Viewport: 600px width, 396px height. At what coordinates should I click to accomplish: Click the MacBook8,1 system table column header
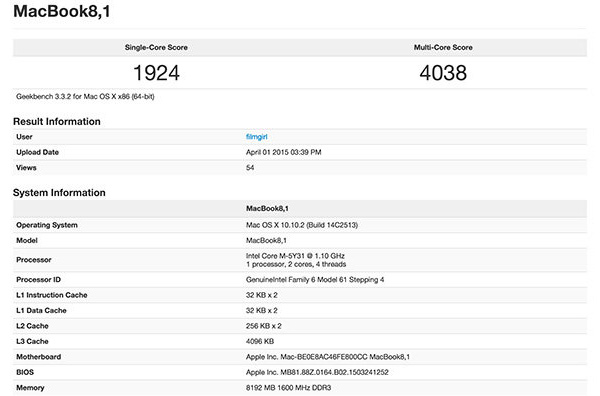(x=267, y=209)
